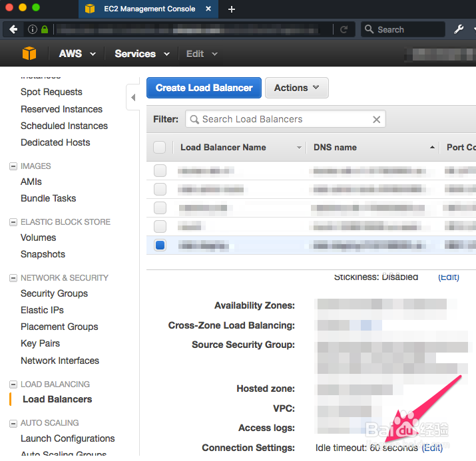Open the Edit dropdown in top bar
The width and height of the screenshot is (476, 461).
pyautogui.click(x=202, y=54)
